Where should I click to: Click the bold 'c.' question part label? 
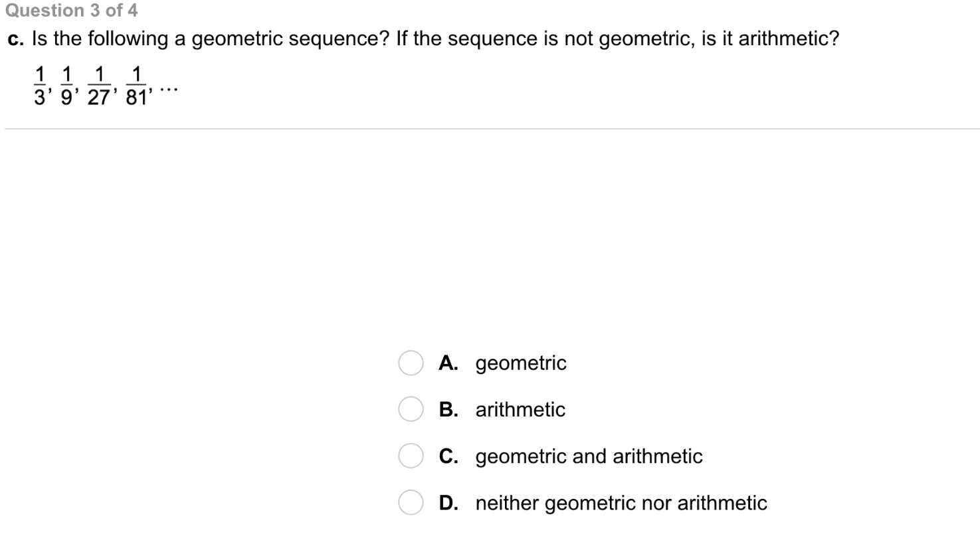(x=16, y=39)
